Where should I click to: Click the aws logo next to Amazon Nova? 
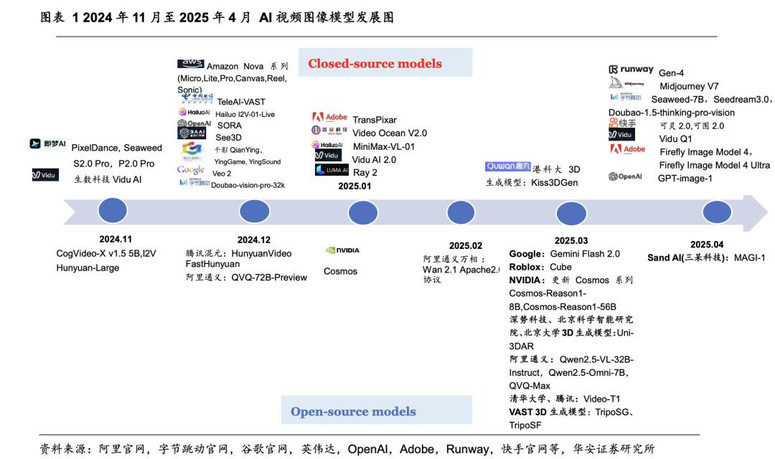pos(190,64)
